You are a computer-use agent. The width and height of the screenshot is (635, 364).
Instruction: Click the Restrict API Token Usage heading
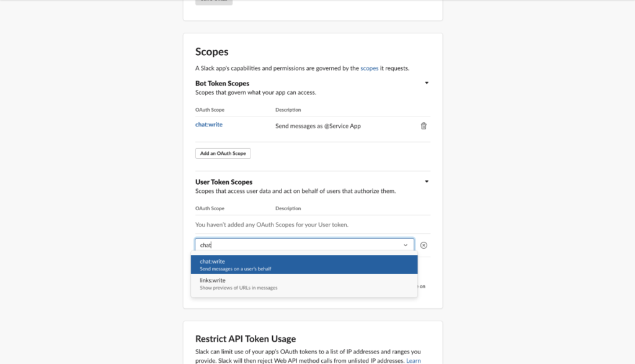246,339
